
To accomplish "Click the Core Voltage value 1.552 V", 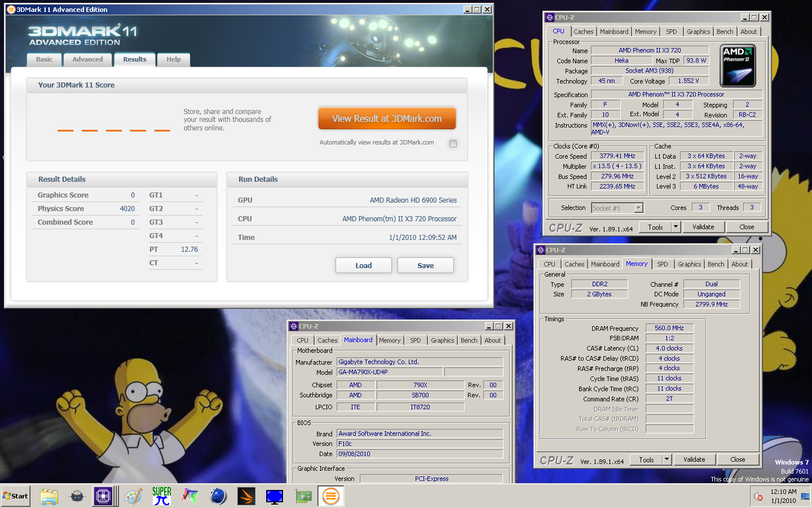I will 689,81.
